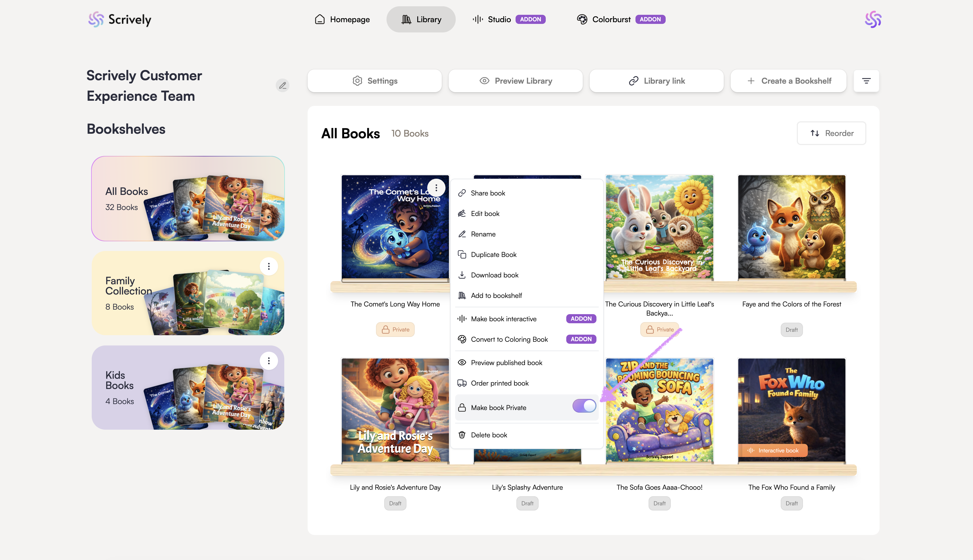
Task: Click the pencil icon beside team name
Action: click(x=283, y=85)
